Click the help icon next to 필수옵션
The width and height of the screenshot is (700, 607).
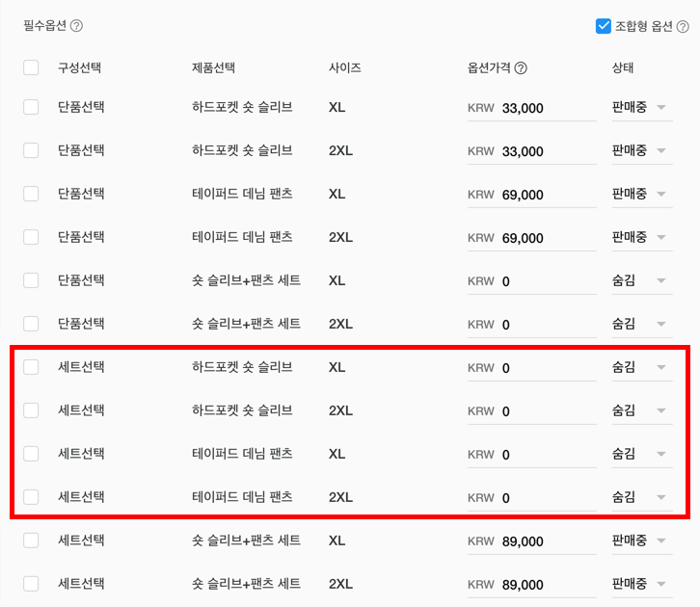[x=76, y=26]
